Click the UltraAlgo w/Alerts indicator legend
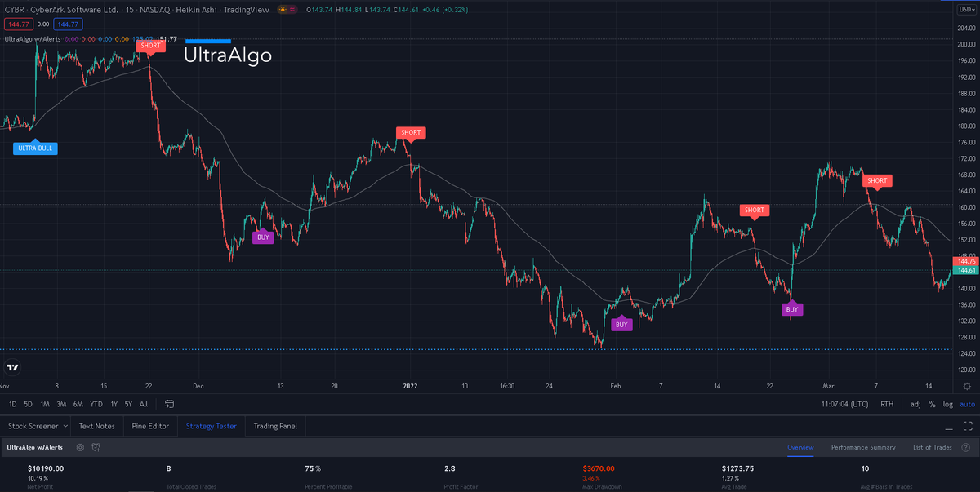 (x=32, y=38)
